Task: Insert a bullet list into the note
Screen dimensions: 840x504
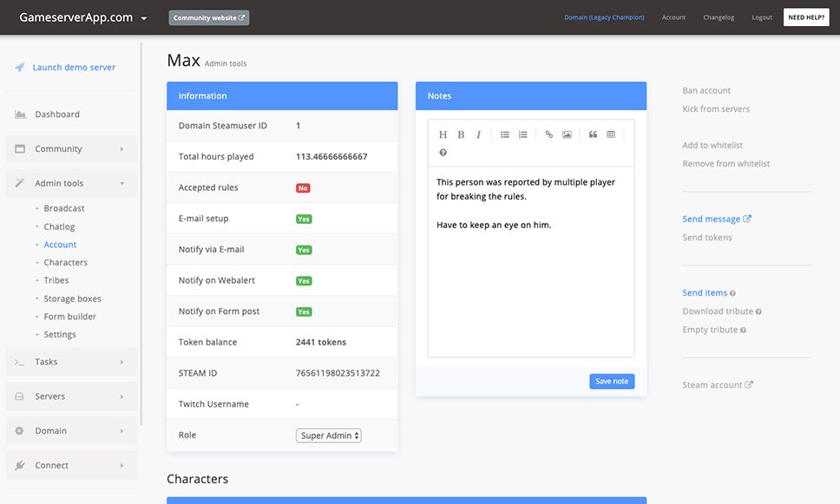Action: click(x=504, y=134)
